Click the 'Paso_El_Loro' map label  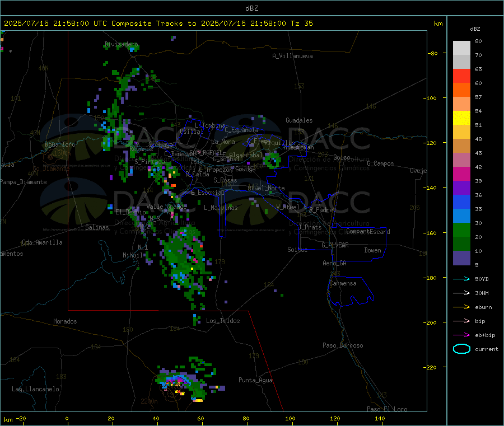[x=387, y=409]
